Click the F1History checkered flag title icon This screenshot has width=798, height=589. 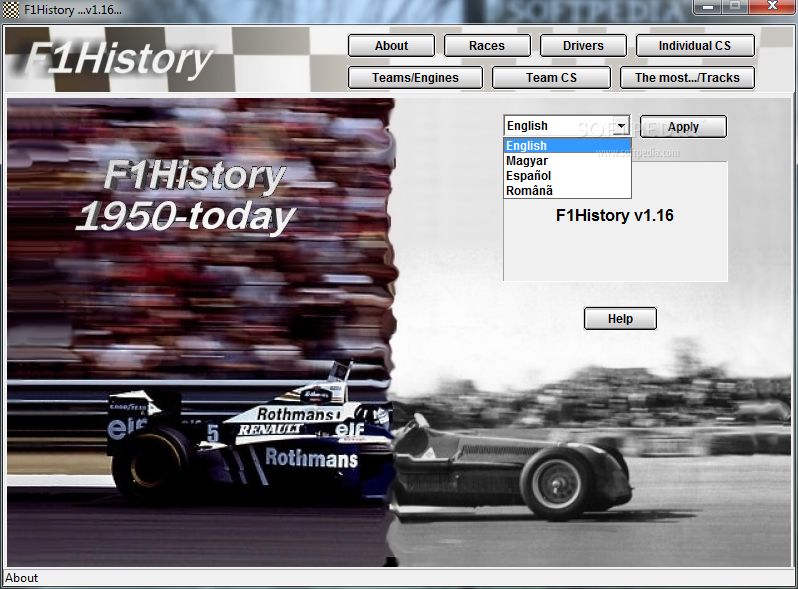(11, 10)
